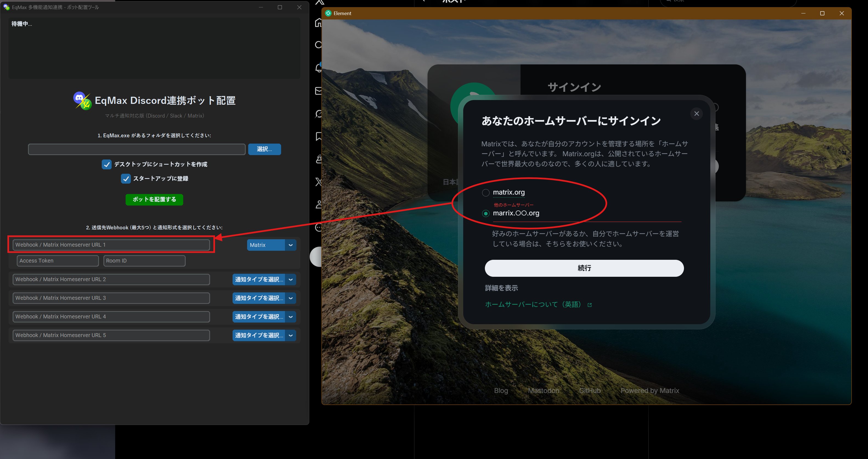Click the ボットを配置する button

(154, 199)
